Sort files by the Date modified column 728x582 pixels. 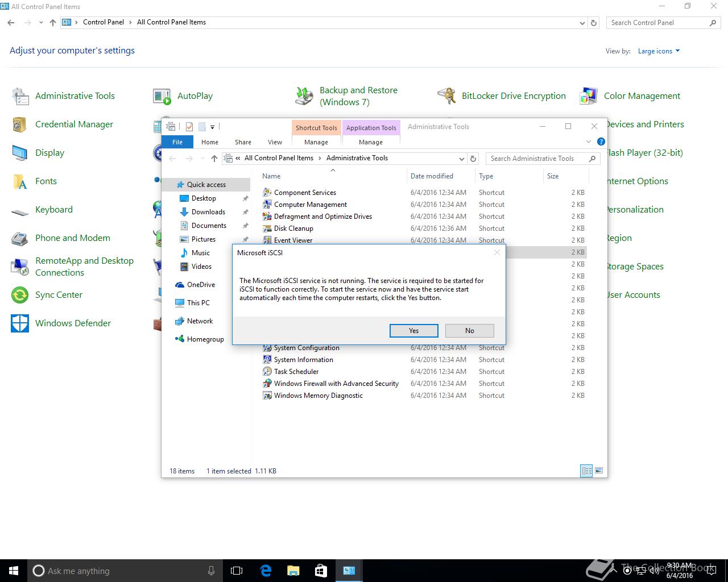(432, 176)
